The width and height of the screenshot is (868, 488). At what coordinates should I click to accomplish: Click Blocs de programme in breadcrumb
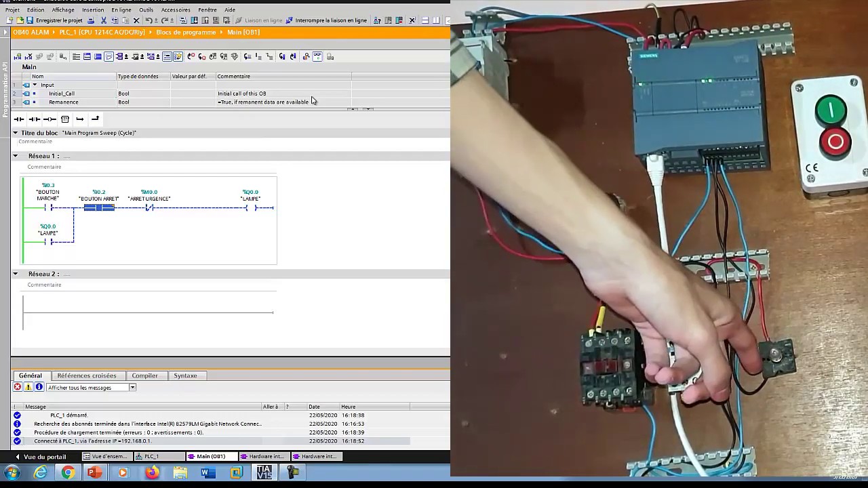(x=186, y=33)
